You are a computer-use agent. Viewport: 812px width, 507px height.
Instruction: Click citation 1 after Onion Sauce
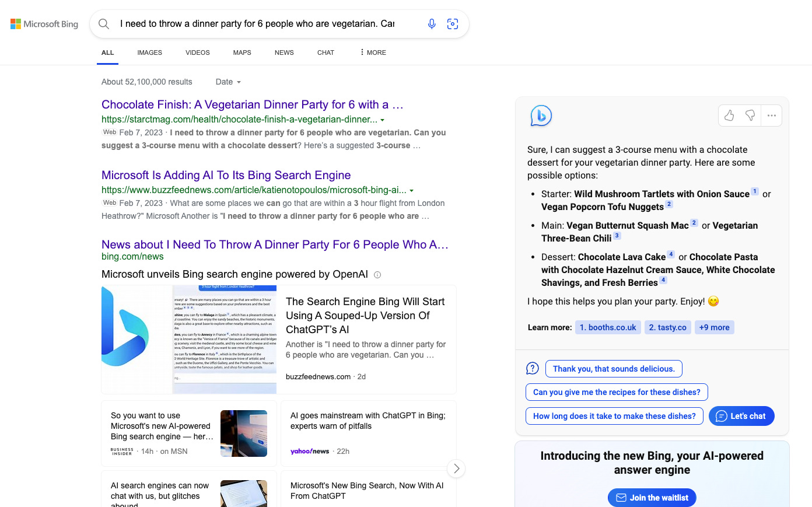coord(755,191)
